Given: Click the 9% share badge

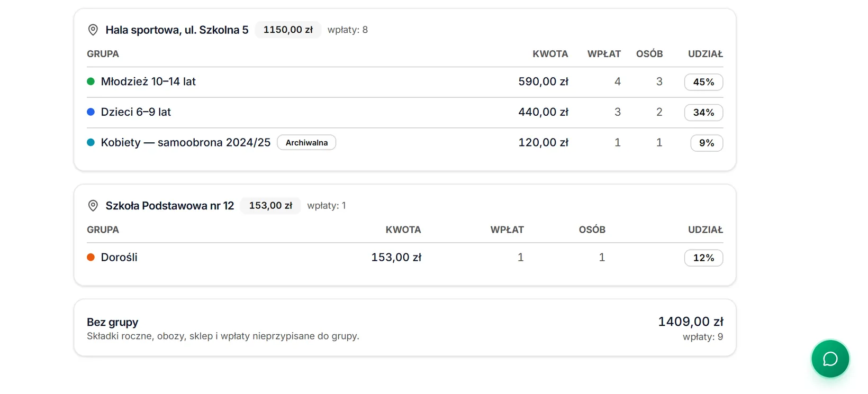Looking at the screenshot, I should 707,143.
